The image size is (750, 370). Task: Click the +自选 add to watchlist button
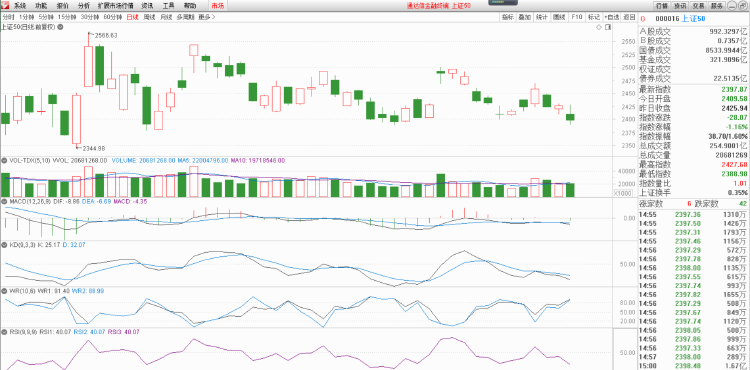tap(611, 17)
